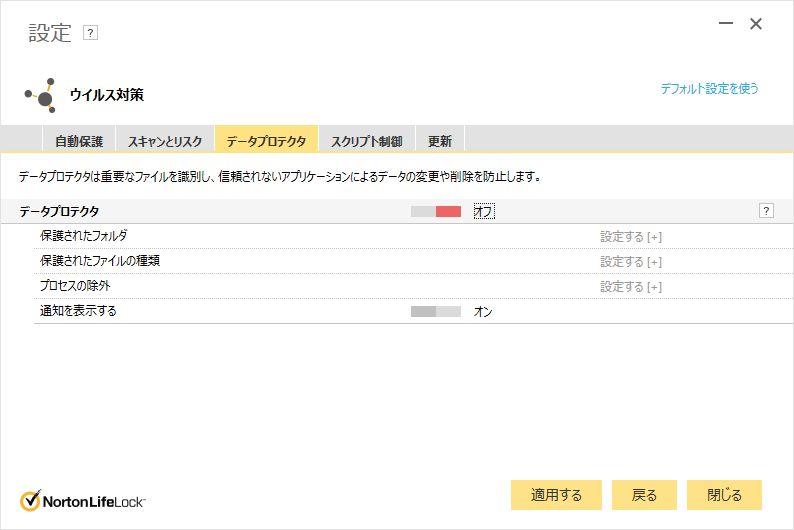Toggle the データプロテクタ switch
Image resolution: width=794 pixels, height=530 pixels.
pos(436,211)
